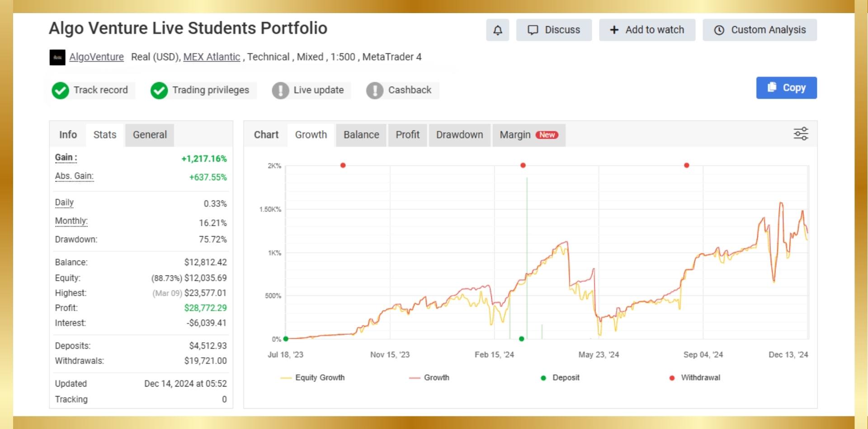Click the green deposit marker on chart
The image size is (868, 429).
coord(522,339)
